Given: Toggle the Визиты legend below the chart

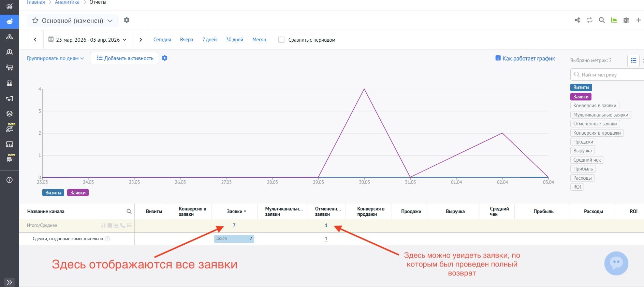Looking at the screenshot, I should click(x=53, y=193).
